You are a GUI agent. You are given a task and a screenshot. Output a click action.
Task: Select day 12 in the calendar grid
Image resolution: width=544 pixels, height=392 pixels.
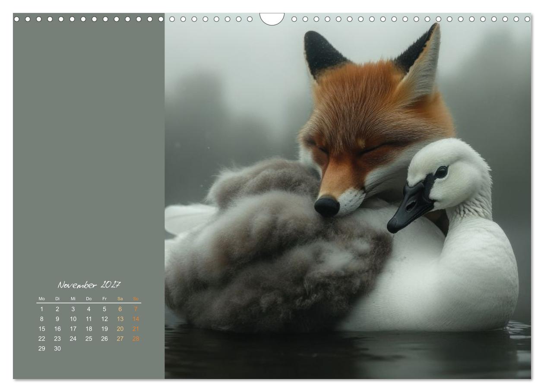click(x=104, y=319)
